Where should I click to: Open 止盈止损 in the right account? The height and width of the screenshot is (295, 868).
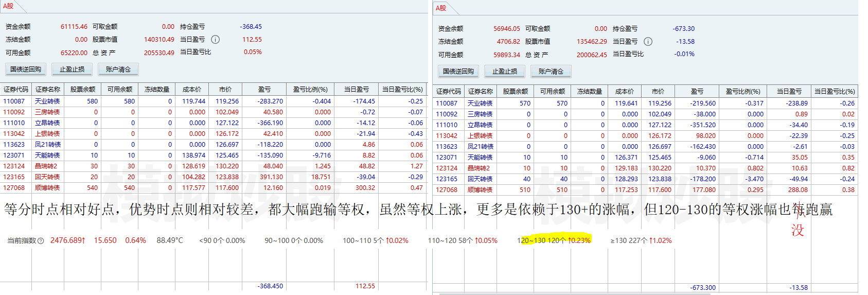505,72
